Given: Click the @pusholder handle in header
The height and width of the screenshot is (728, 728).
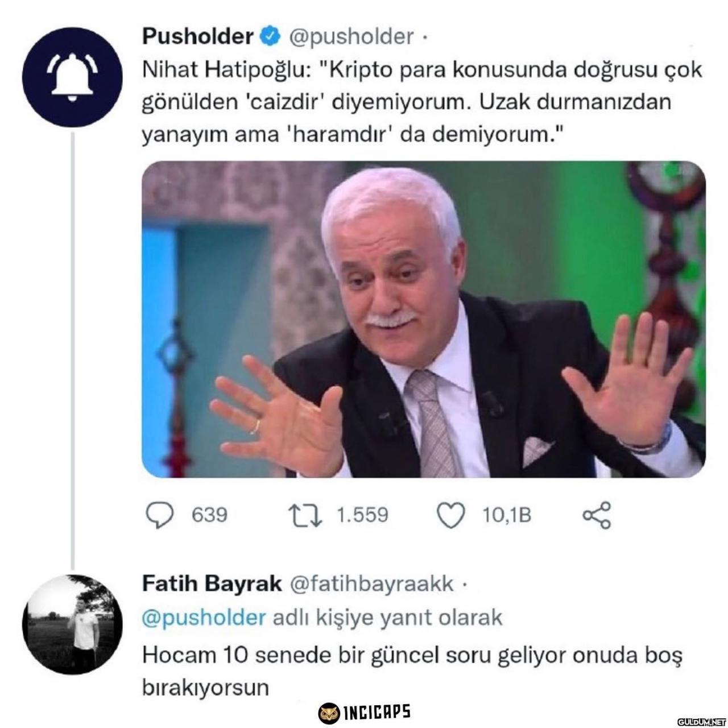Looking at the screenshot, I should pyautogui.click(x=351, y=37).
